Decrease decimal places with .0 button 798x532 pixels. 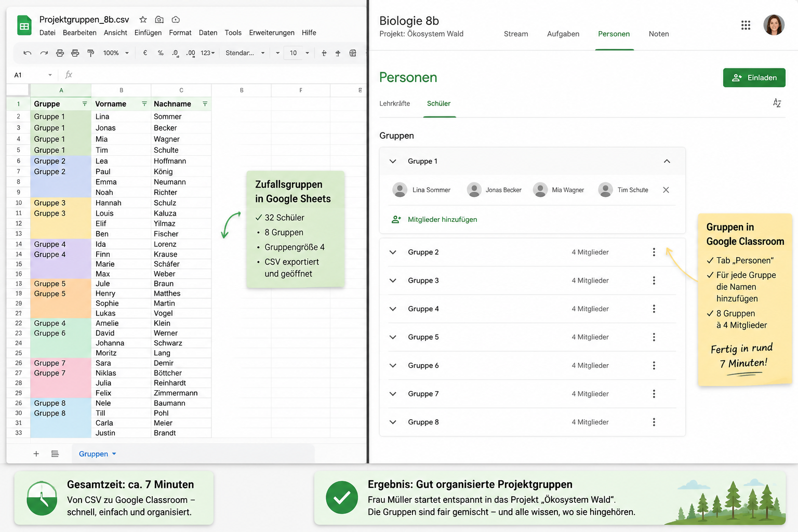point(175,53)
